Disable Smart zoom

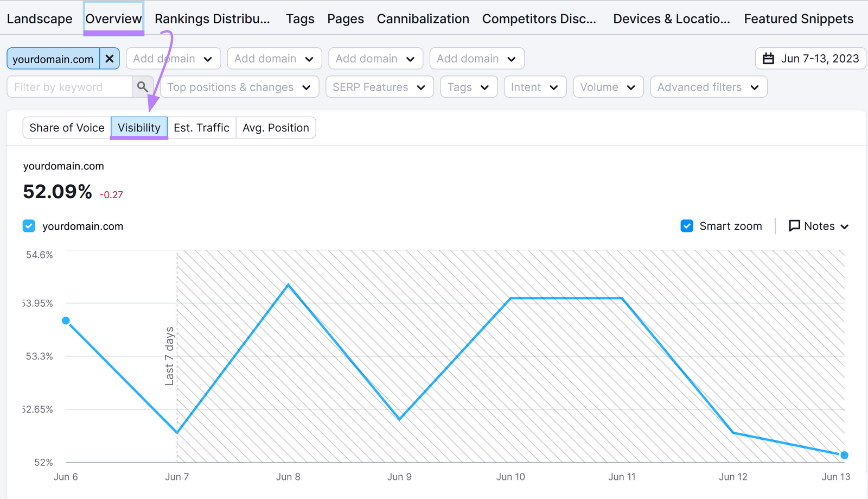687,226
